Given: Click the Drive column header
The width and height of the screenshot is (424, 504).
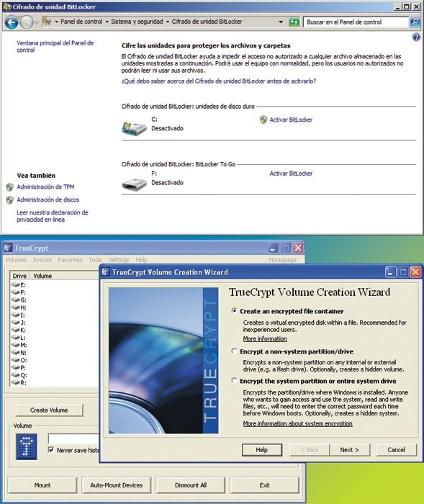Looking at the screenshot, I should click(x=19, y=276).
